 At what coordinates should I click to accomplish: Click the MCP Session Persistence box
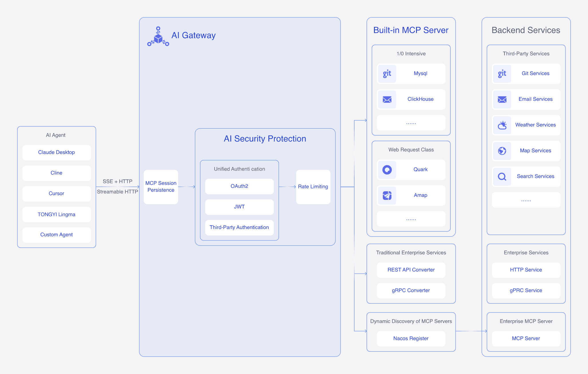161,187
